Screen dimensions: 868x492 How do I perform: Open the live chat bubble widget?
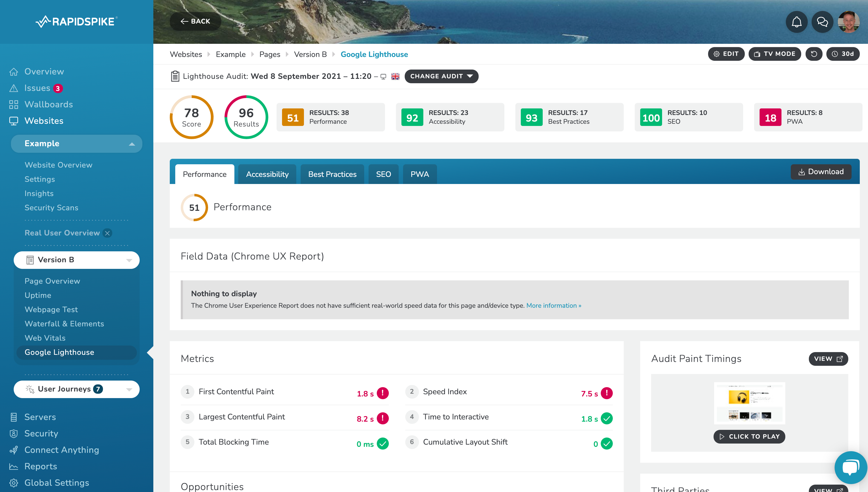coord(850,468)
